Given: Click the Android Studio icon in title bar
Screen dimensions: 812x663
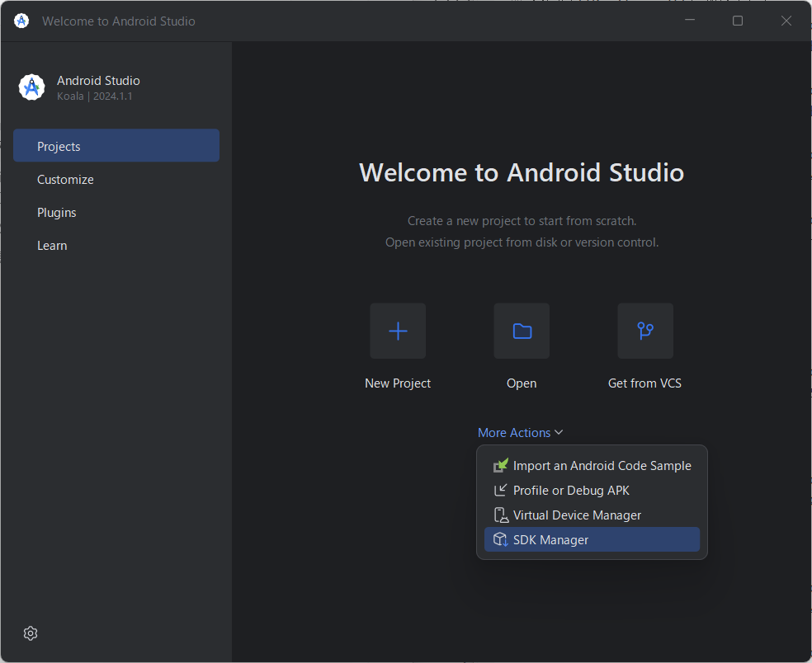Looking at the screenshot, I should tap(21, 21).
